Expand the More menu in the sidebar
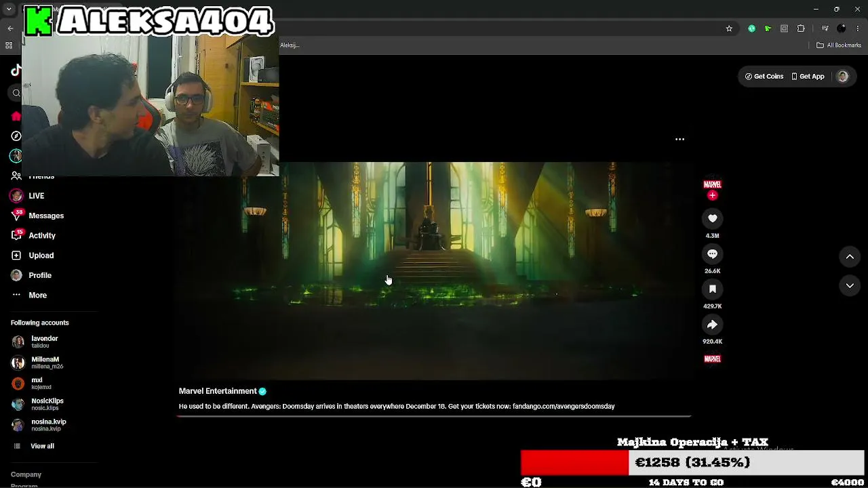Viewport: 868px width, 488px height. pos(28,296)
